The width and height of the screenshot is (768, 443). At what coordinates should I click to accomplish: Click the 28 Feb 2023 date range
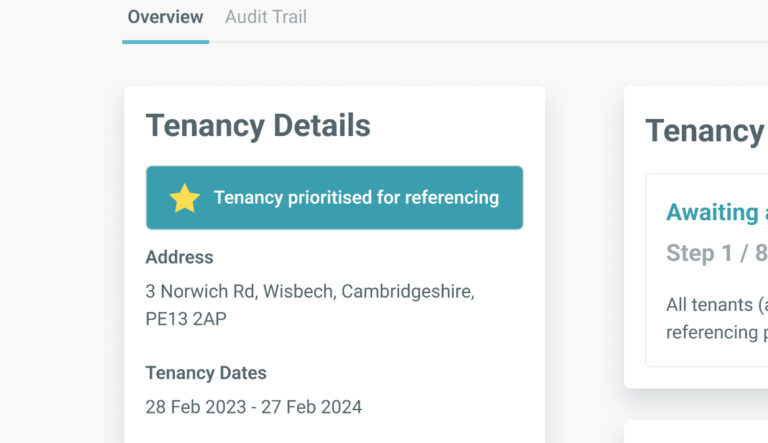pyautogui.click(x=254, y=407)
